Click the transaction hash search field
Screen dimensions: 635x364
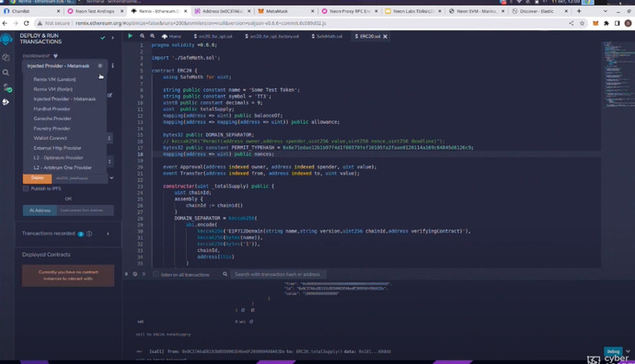pos(278,274)
